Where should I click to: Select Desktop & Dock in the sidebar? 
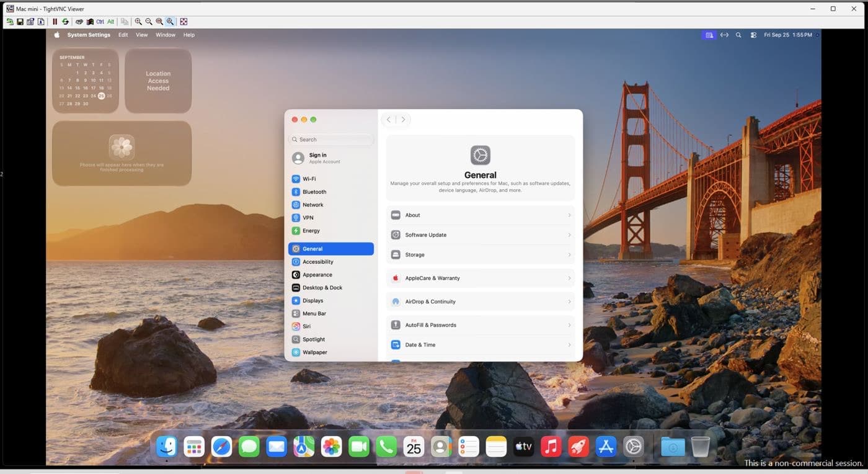pyautogui.click(x=331, y=287)
